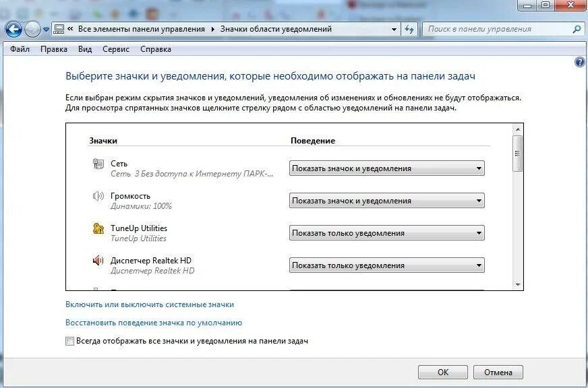Check 'Всегда отображать все значки' checkbox

pyautogui.click(x=69, y=342)
